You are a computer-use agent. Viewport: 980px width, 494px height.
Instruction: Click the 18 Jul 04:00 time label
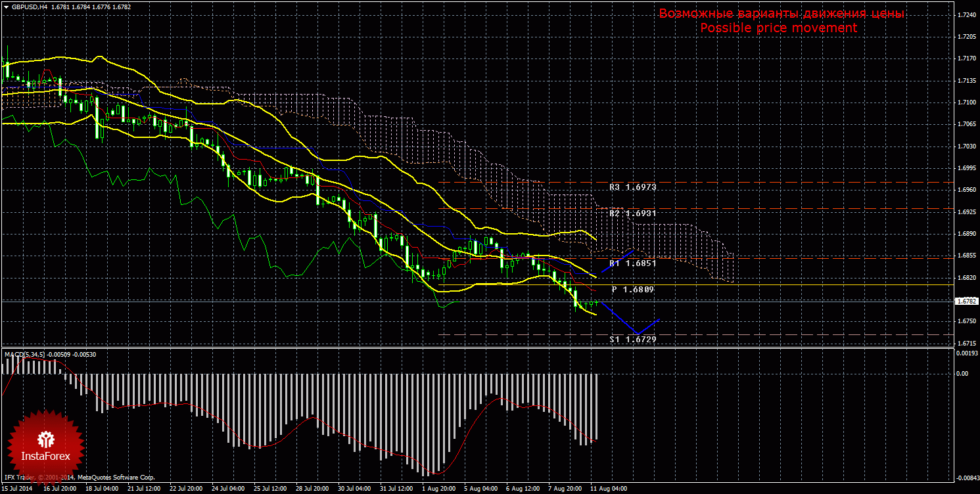click(103, 489)
